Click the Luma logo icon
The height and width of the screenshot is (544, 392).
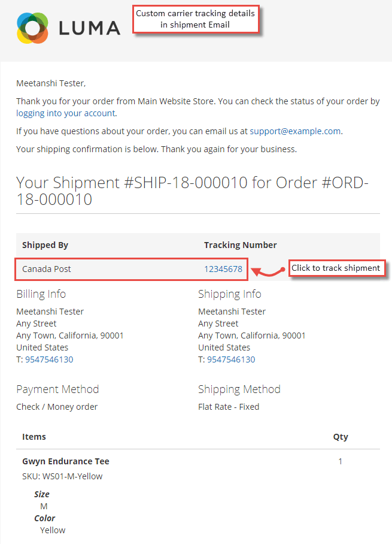click(32, 28)
